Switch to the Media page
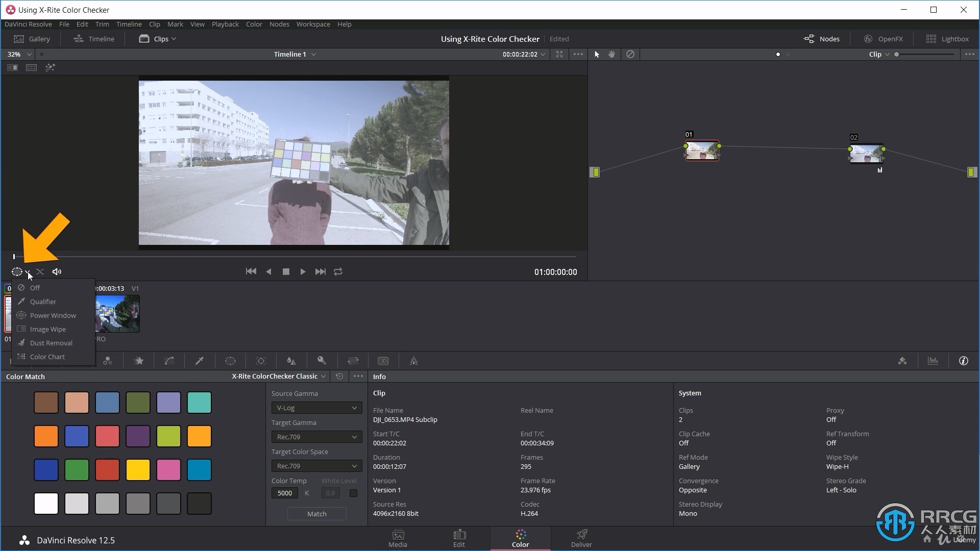Viewport: 980px width, 551px height. coord(398,539)
